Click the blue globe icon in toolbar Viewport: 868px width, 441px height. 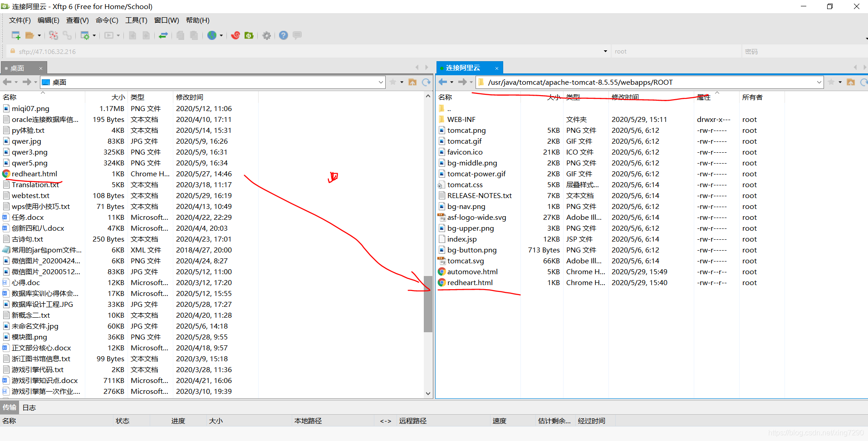click(x=212, y=35)
